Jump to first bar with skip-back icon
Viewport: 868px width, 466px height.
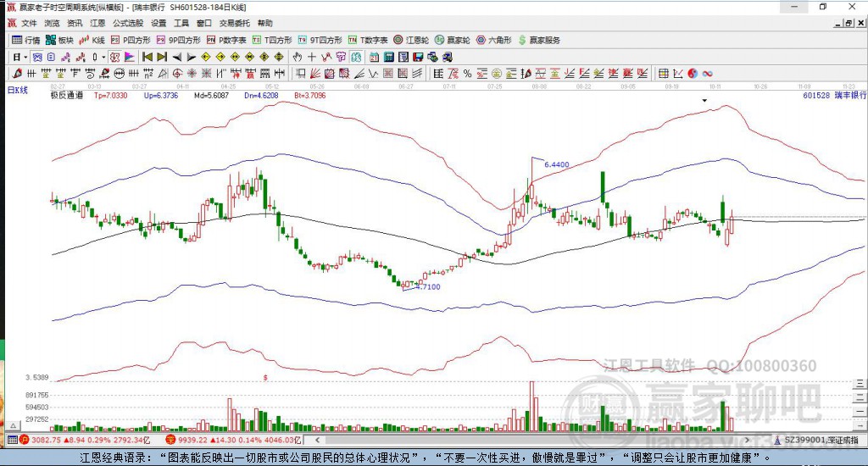coord(147,57)
